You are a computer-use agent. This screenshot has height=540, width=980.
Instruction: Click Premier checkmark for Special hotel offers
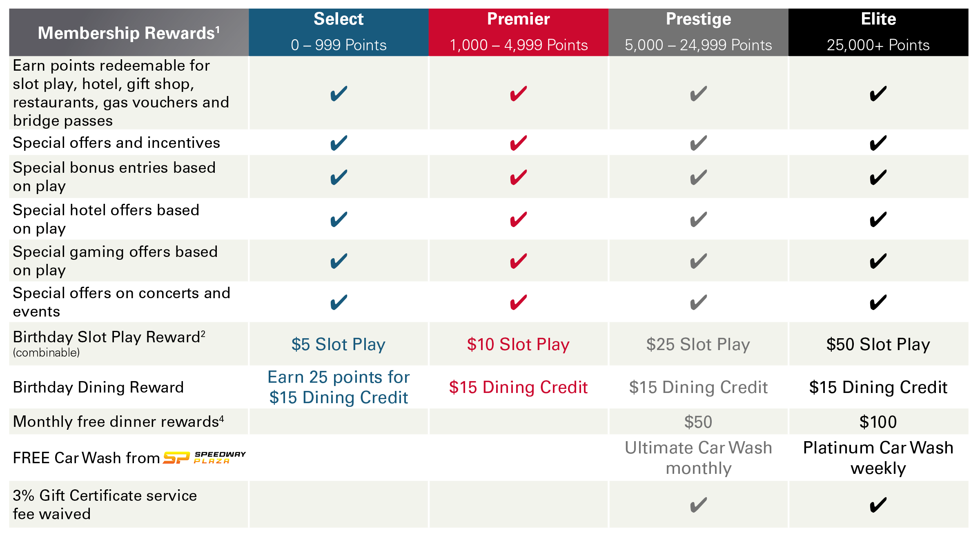(x=518, y=219)
